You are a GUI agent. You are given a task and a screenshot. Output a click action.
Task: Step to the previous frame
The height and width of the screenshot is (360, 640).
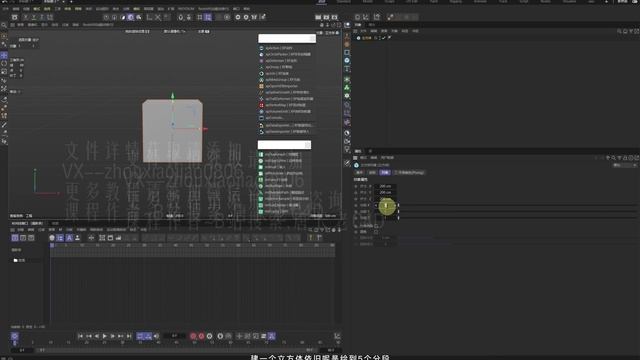coord(97,336)
